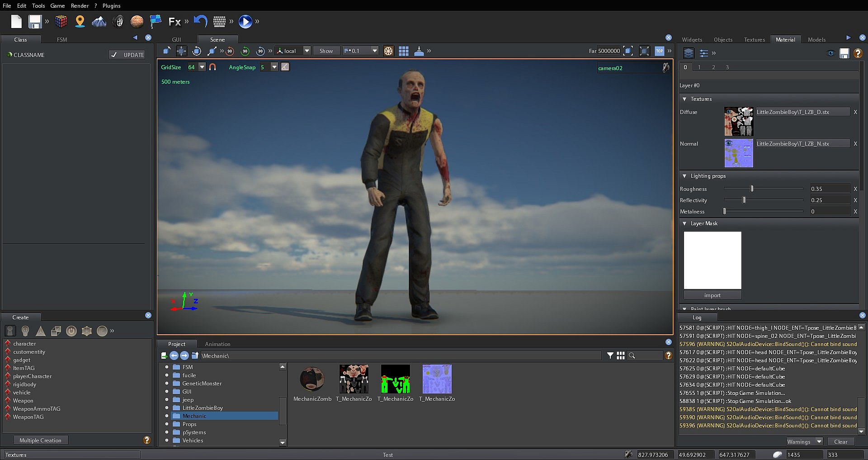868x460 pixels.
Task: Click the material layers stack icon
Action: 689,53
